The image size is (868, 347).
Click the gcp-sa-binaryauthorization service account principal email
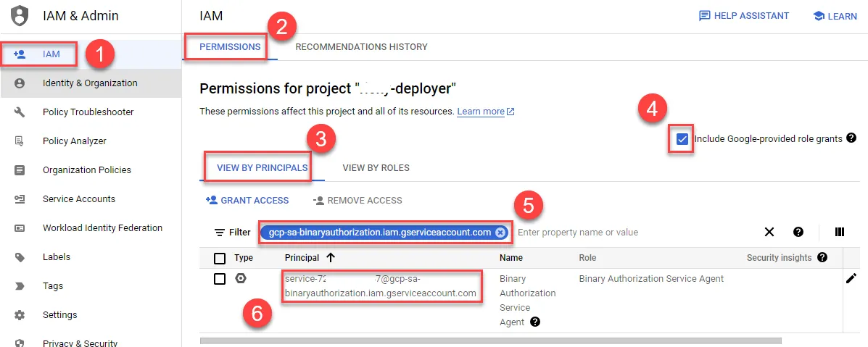coord(380,285)
